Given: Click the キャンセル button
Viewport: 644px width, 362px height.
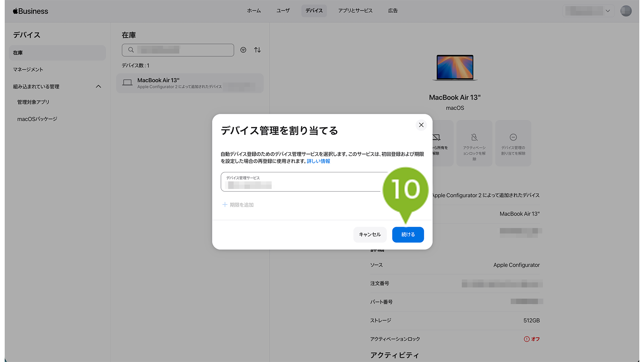Looking at the screenshot, I should [x=369, y=235].
